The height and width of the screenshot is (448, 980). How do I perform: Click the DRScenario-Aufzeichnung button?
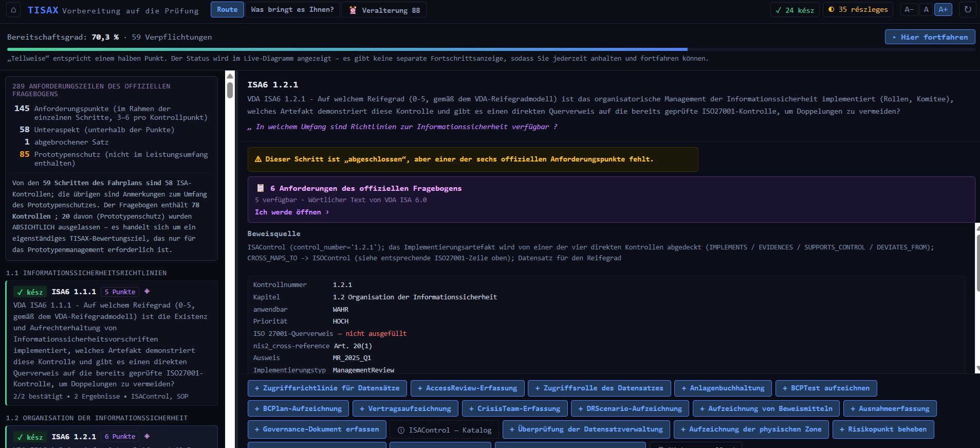(x=631, y=409)
